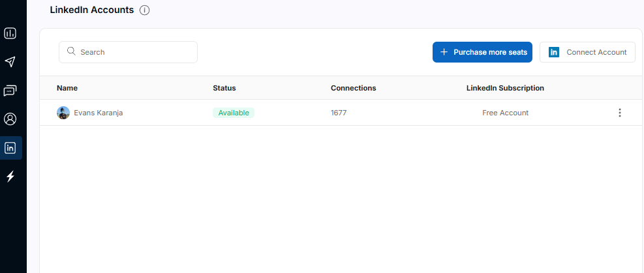
Task: Open the inbox messages sidebar icon
Action: coord(10,91)
